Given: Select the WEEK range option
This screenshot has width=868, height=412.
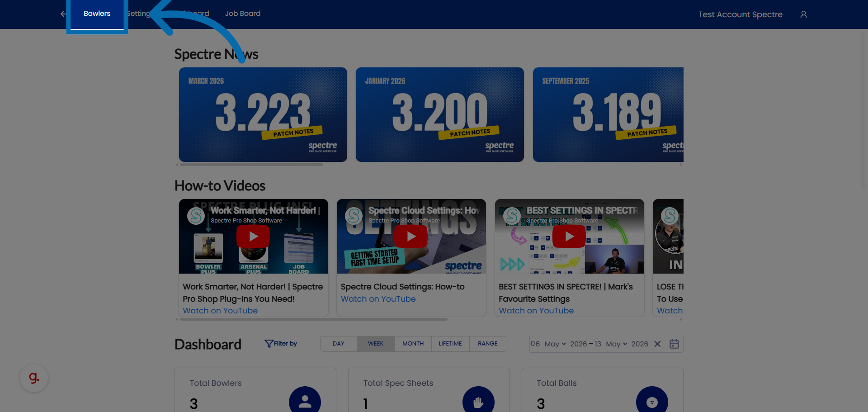Looking at the screenshot, I should point(376,344).
